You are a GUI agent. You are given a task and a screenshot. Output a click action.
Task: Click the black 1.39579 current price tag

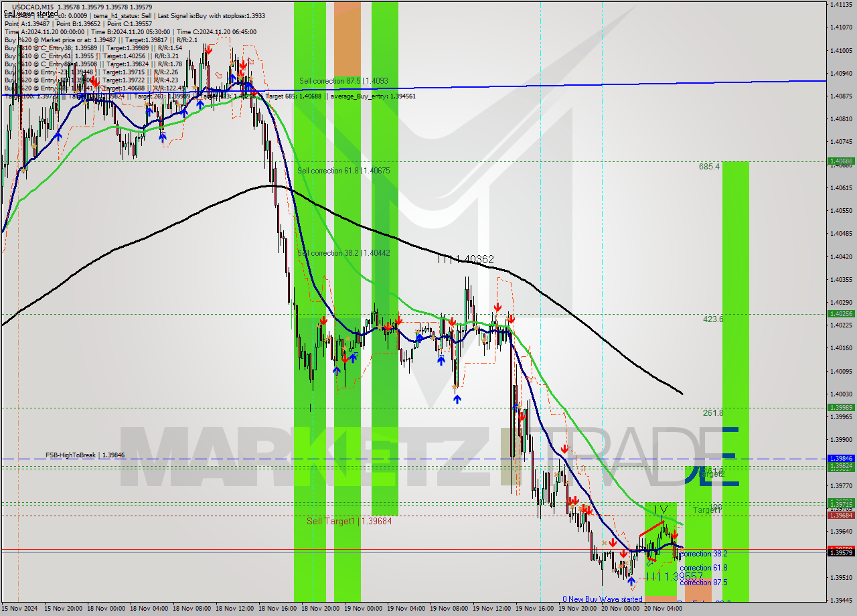pyautogui.click(x=841, y=553)
